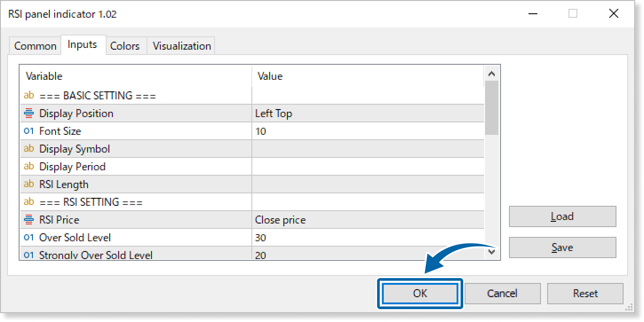644x322 pixels.
Task: Edit the Over Sold Level value 30
Action: 368,238
